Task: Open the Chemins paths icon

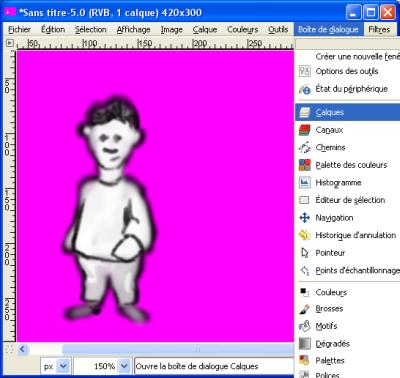Action: 304,147
